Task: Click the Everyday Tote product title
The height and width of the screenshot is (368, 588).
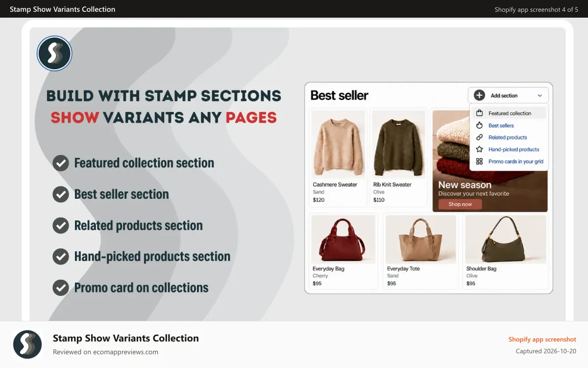Action: [403, 269]
